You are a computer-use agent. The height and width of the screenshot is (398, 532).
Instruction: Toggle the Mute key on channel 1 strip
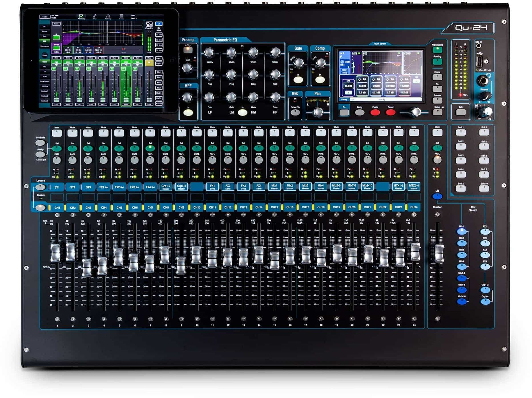pyautogui.click(x=57, y=133)
